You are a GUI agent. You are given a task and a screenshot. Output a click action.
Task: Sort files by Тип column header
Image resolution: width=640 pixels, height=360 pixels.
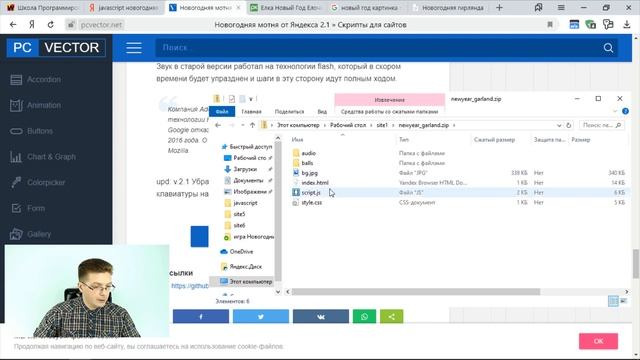(x=404, y=140)
